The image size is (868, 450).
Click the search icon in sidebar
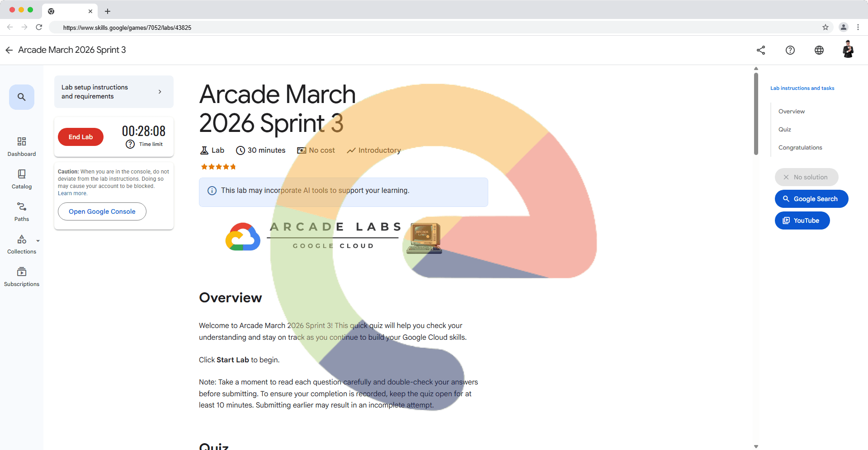click(22, 97)
